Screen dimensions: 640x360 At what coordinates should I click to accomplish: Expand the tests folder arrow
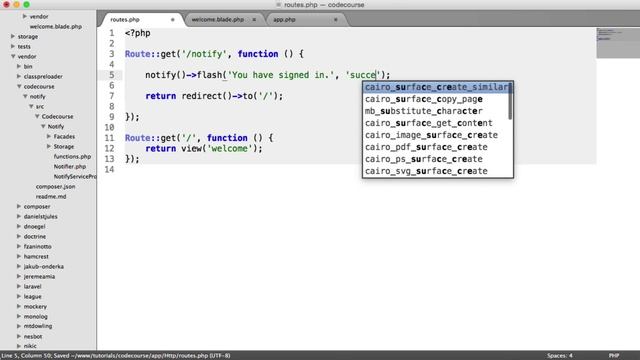[x=13, y=46]
